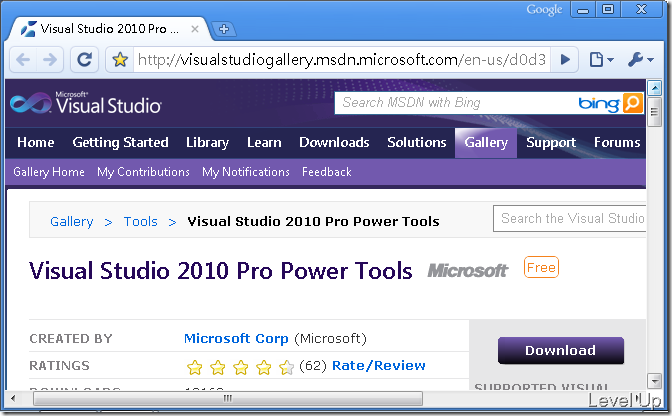Click the browser address bar URL

pos(342,60)
